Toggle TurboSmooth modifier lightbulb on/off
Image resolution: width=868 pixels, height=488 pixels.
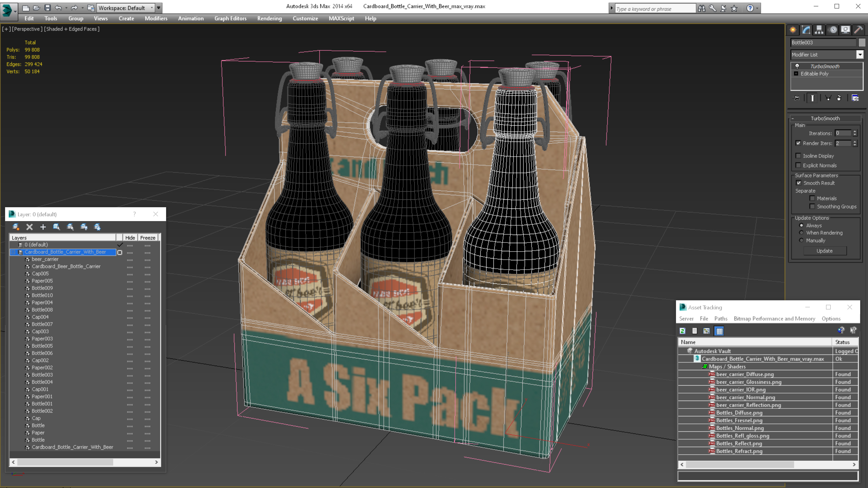pyautogui.click(x=797, y=66)
